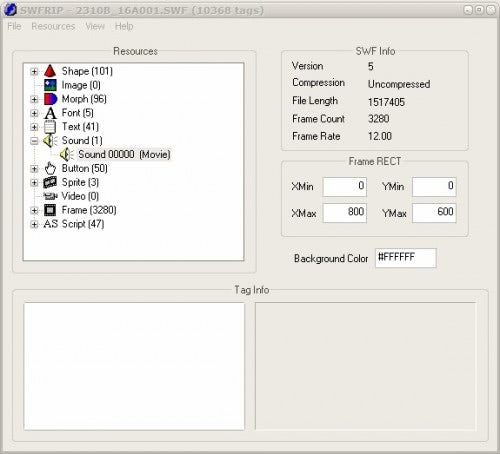Viewport: 500px width, 454px height.
Task: Click the Image resource icon
Action: pos(50,85)
